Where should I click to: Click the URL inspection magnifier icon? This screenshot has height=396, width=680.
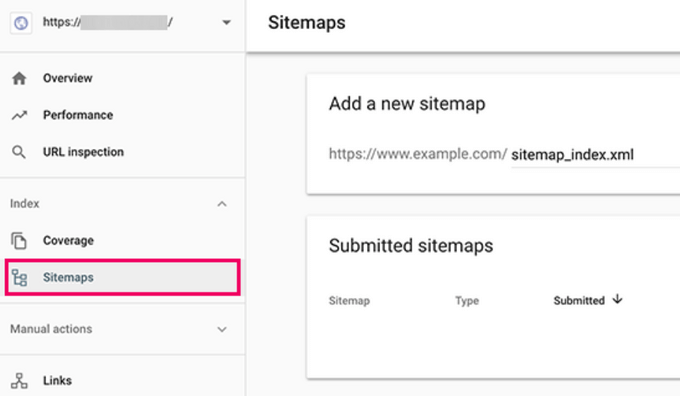[19, 152]
